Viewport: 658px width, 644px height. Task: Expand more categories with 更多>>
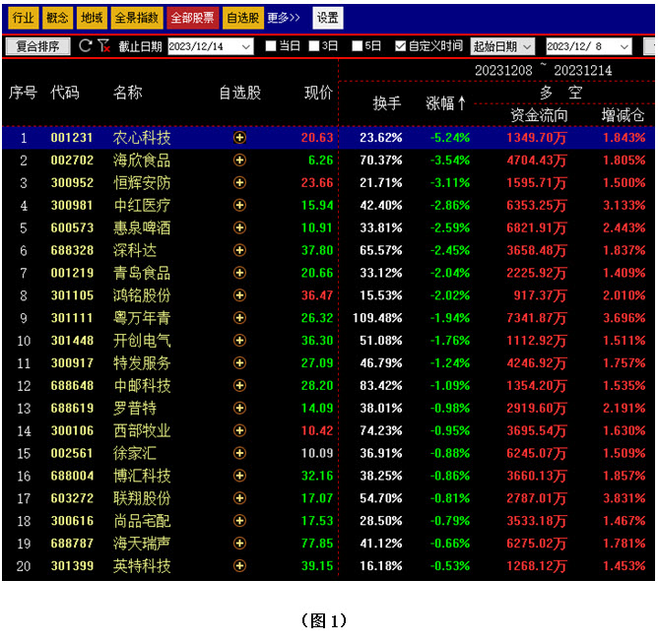click(284, 18)
